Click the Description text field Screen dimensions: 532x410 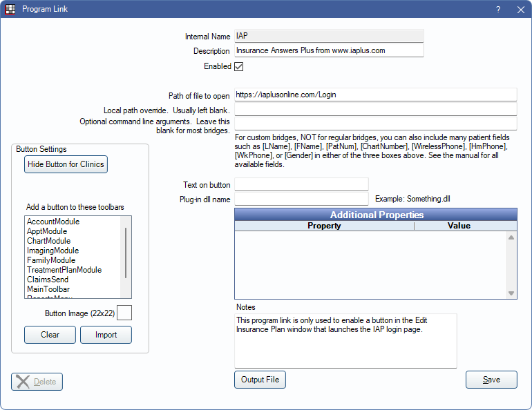pos(328,50)
